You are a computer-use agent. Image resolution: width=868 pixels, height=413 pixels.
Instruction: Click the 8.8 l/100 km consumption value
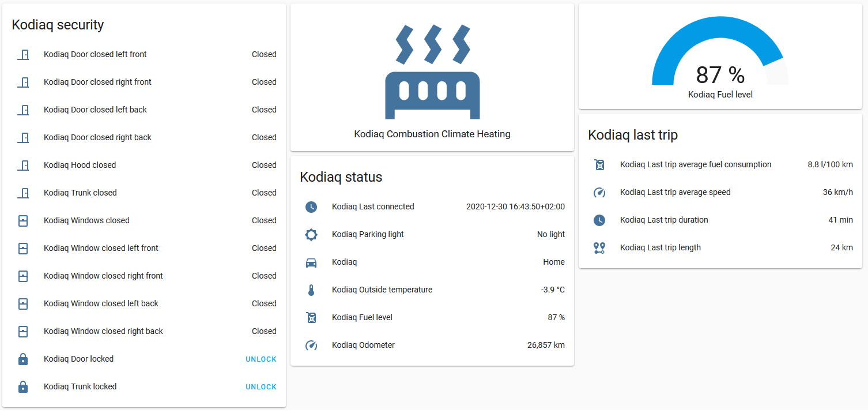[830, 164]
